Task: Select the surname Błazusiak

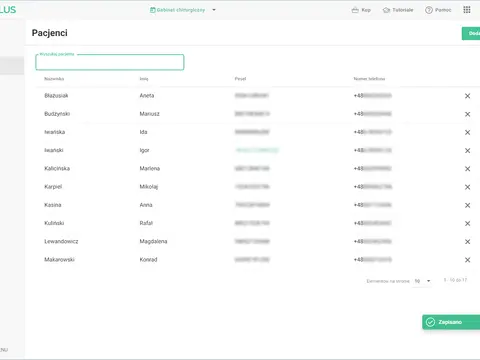Action: [x=56, y=96]
